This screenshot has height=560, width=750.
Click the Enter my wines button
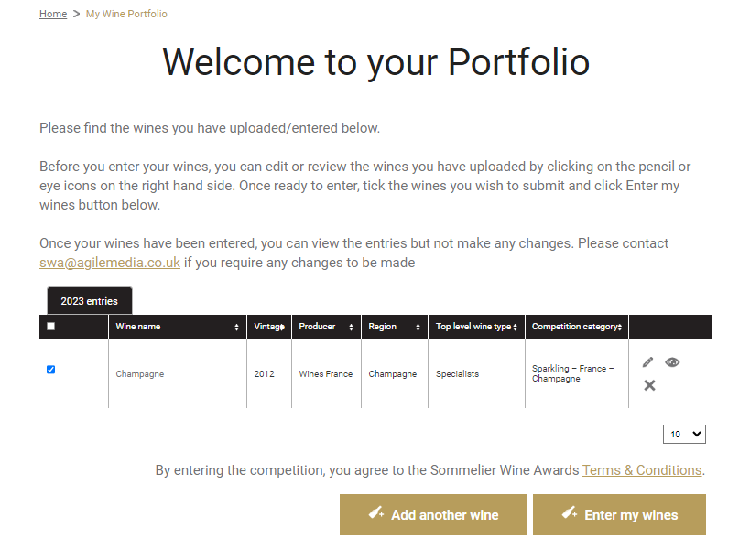click(619, 514)
